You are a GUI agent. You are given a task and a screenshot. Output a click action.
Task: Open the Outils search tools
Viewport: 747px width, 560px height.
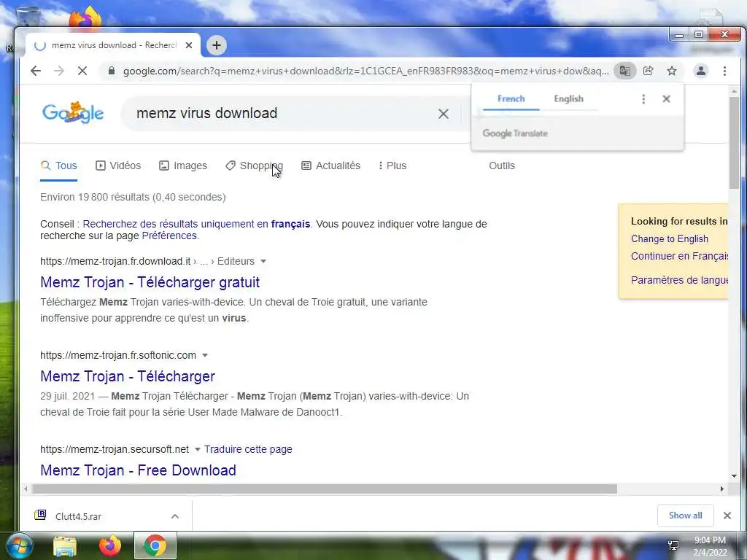tap(502, 166)
